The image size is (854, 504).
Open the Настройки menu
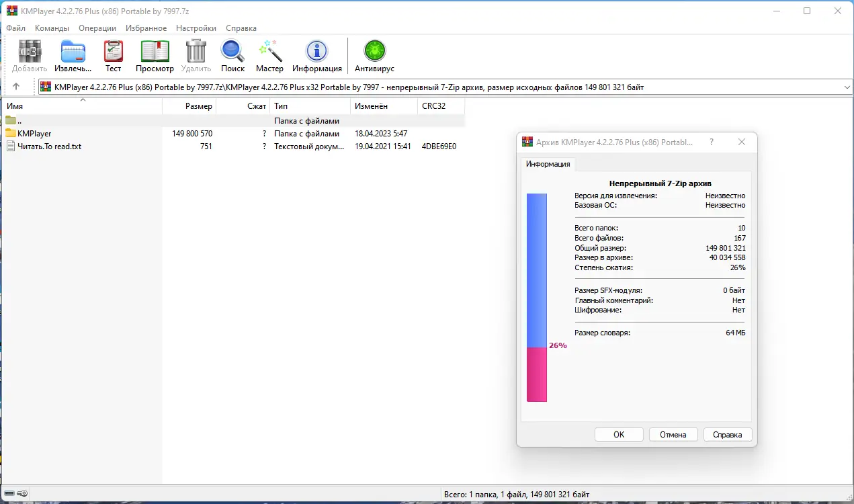pyautogui.click(x=196, y=28)
